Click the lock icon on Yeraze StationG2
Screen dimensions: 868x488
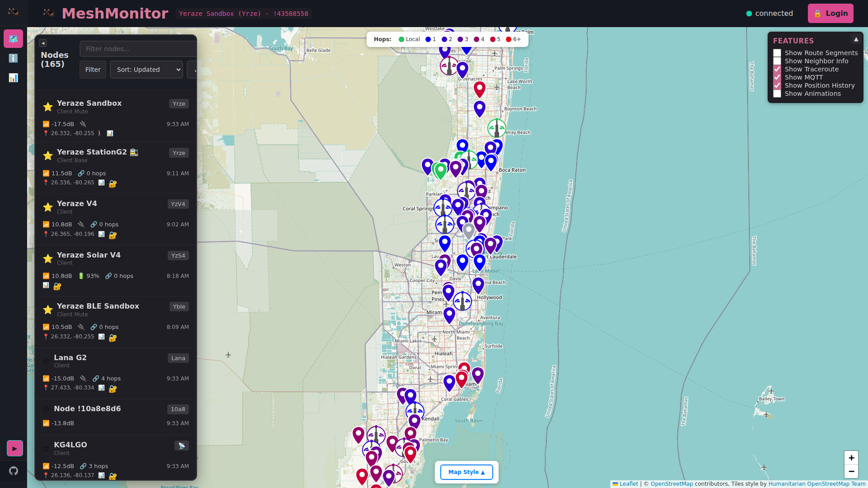(x=113, y=183)
